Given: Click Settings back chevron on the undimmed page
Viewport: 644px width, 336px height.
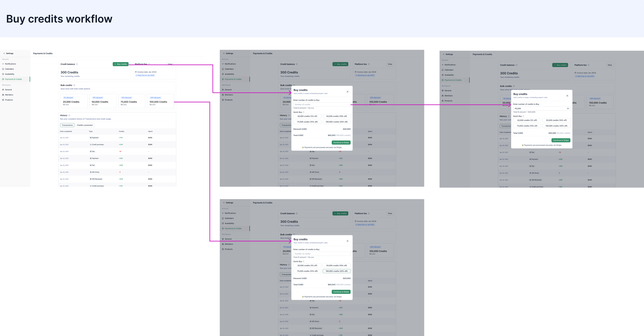Looking at the screenshot, I should tap(4, 53).
